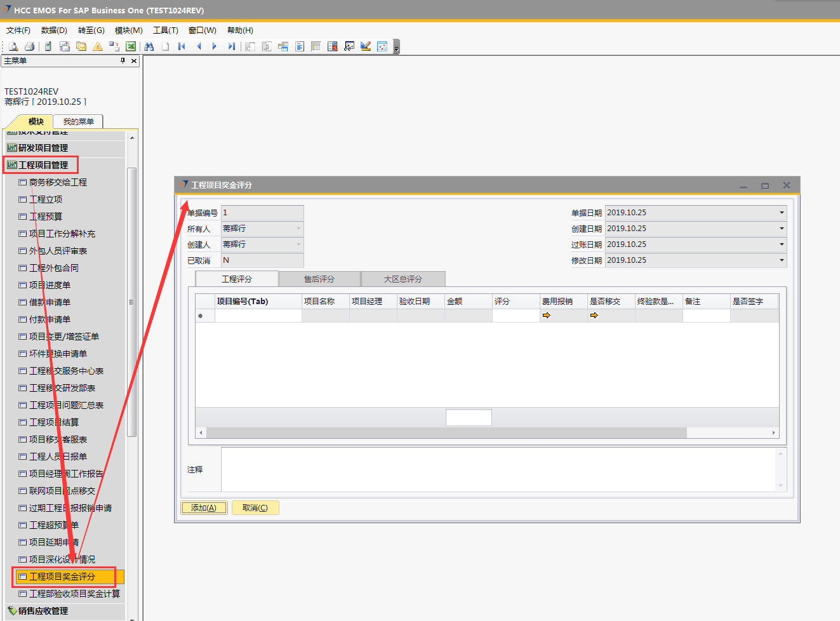Click the printer icon in toolbar
The height and width of the screenshot is (621, 840).
point(29,46)
